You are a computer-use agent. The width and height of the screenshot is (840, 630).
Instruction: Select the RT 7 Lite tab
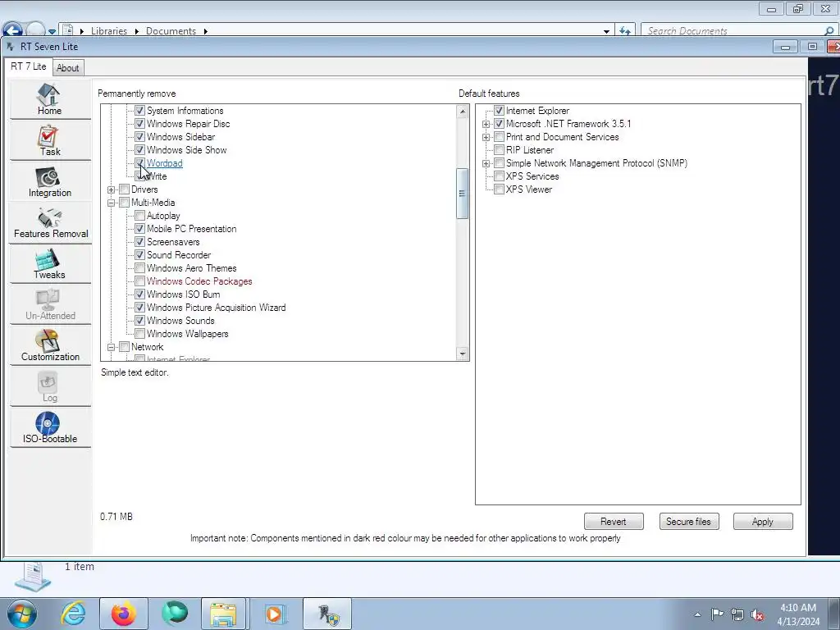tap(29, 66)
